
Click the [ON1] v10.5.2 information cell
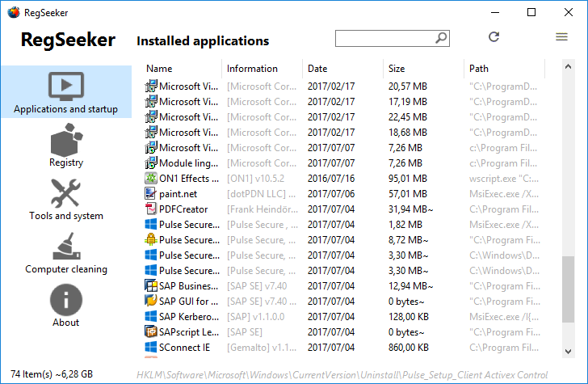pos(256,179)
